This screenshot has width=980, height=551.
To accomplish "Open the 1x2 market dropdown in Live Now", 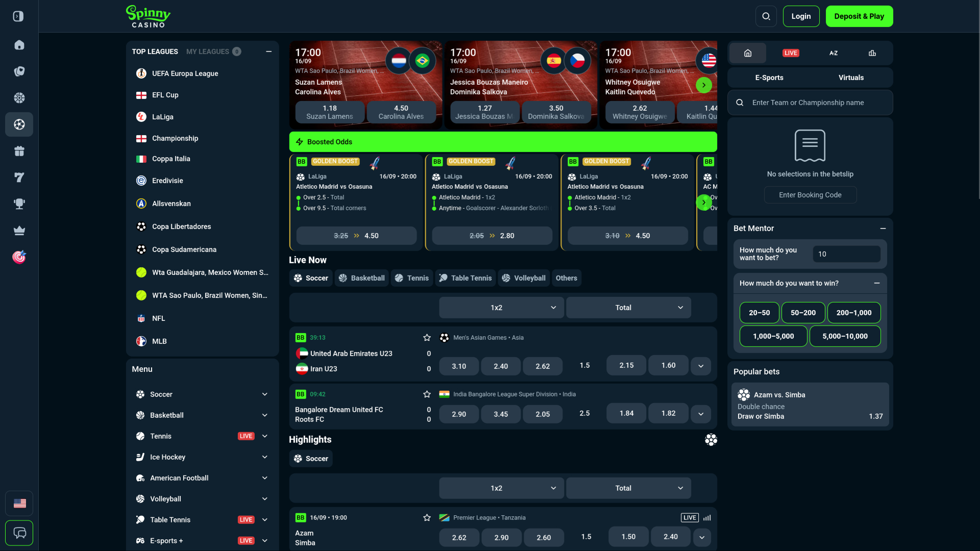I will click(x=501, y=308).
